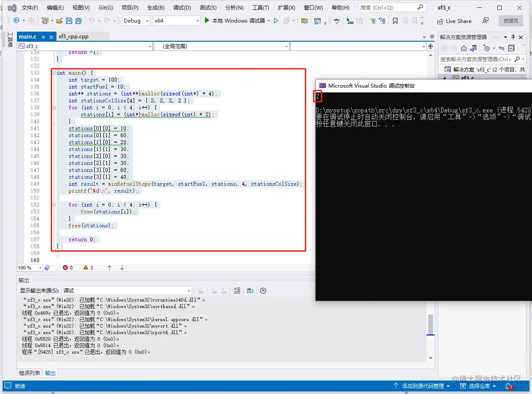The height and width of the screenshot is (394, 532).
Task: Open the Git(G) menu
Action: coord(106,8)
